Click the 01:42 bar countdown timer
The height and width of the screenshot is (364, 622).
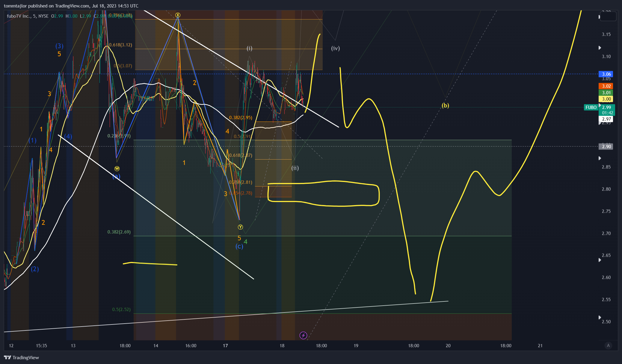[x=607, y=113]
